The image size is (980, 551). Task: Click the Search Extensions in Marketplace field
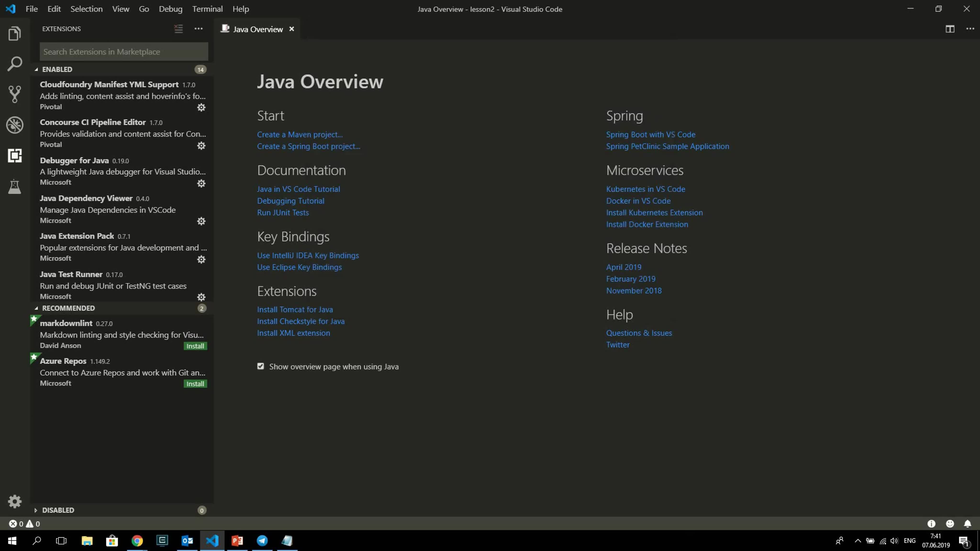124,52
